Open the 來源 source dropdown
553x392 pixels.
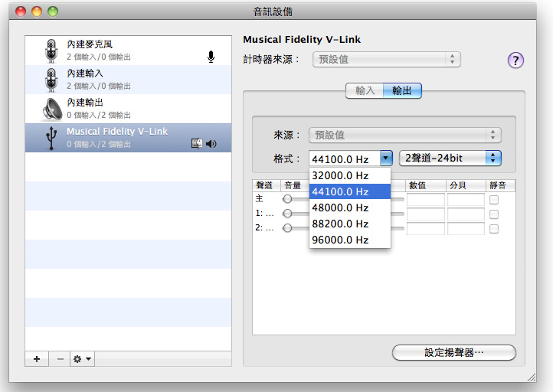[405, 135]
